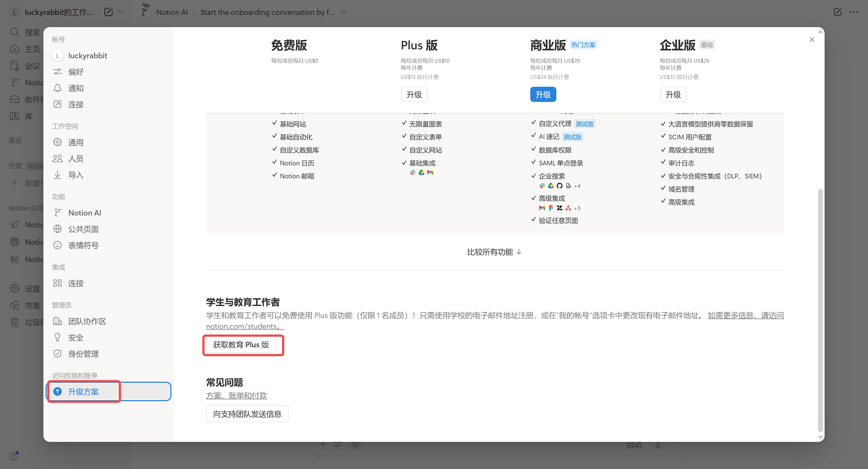The width and height of the screenshot is (868, 469).
Task: Click 审计日志 feature text
Action: point(681,163)
